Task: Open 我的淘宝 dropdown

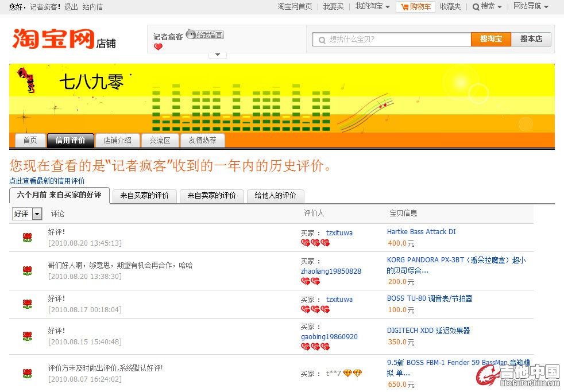Action: pos(373,6)
